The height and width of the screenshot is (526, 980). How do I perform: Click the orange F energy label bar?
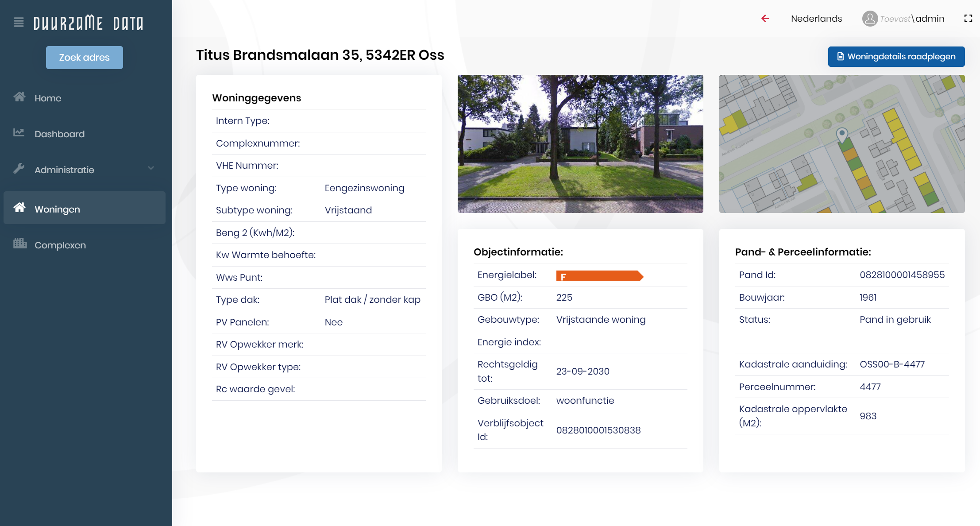pyautogui.click(x=599, y=276)
